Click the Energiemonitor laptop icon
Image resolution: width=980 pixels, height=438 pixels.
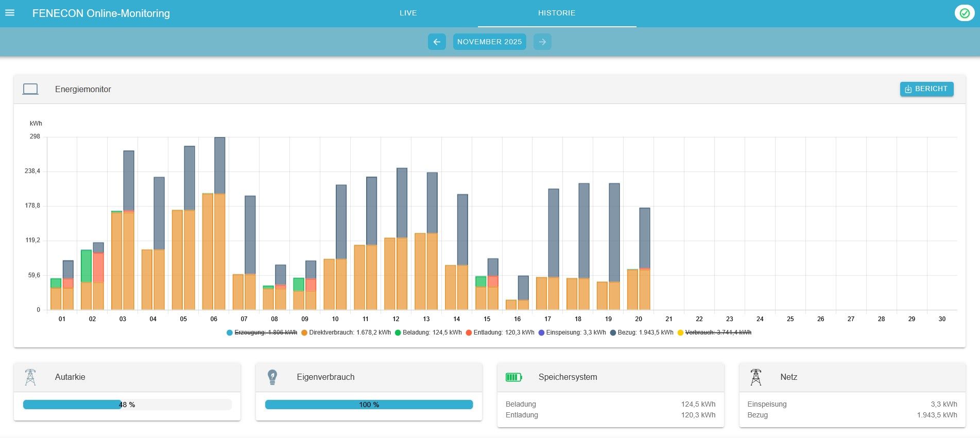[x=30, y=89]
